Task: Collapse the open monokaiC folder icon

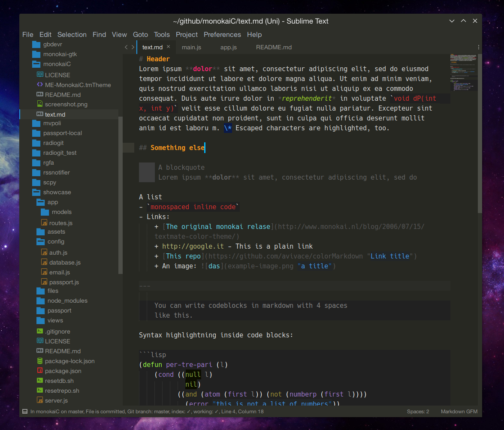Action: (36, 64)
